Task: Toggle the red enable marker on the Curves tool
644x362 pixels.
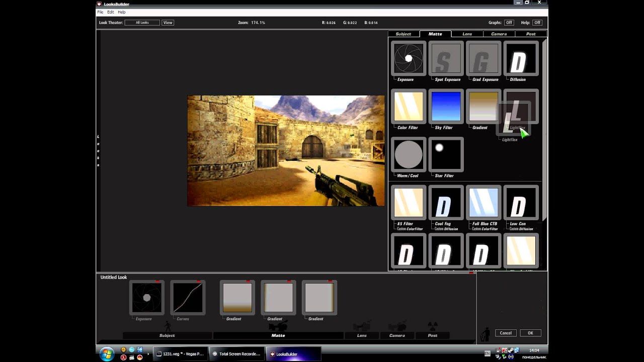Action: pos(198,281)
